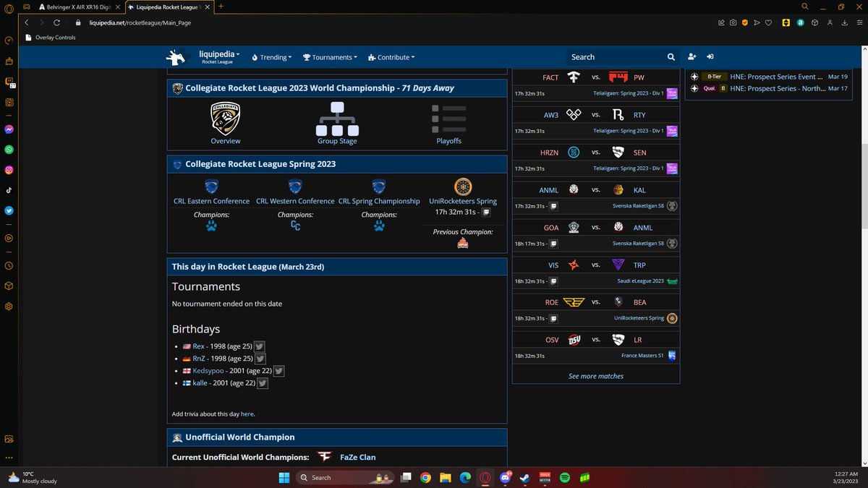The width and height of the screenshot is (868, 488).
Task: Open browser History from the sidebar clock icon
Action: 9,265
